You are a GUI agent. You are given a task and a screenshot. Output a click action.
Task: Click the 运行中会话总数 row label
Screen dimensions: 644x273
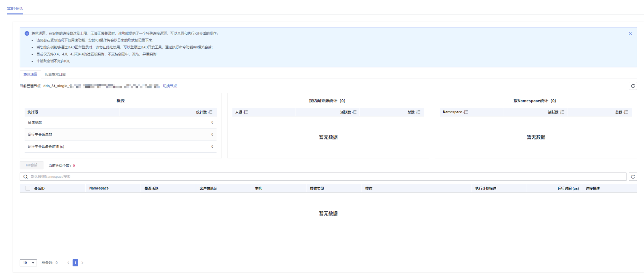[x=40, y=135]
